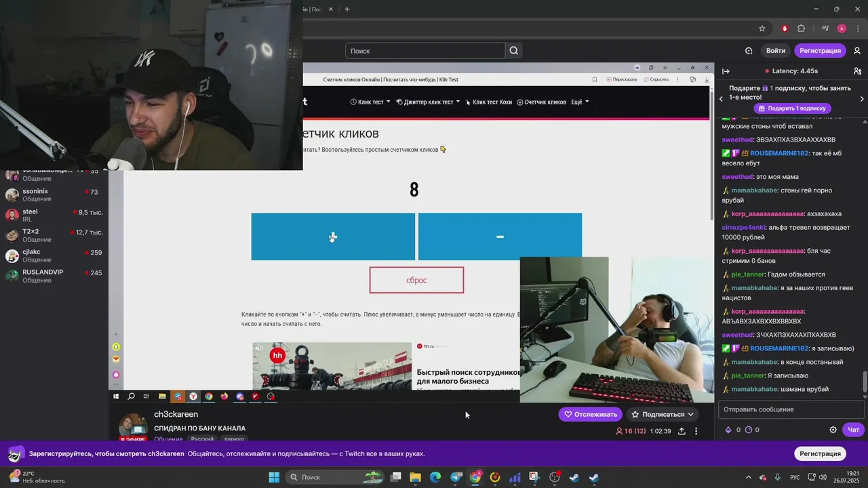Click the ch3ckareen channel name
This screenshot has width=868, height=488.
[x=176, y=414]
